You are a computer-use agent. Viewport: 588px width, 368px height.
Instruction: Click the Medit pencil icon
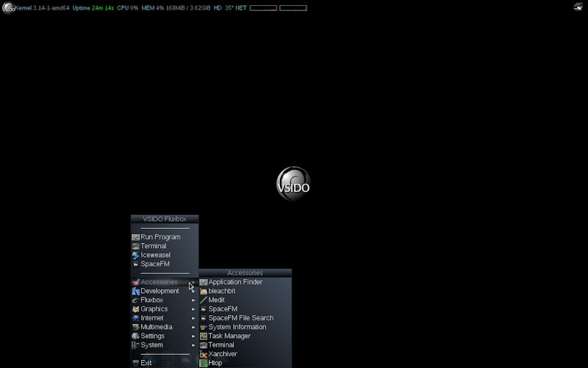(x=204, y=300)
